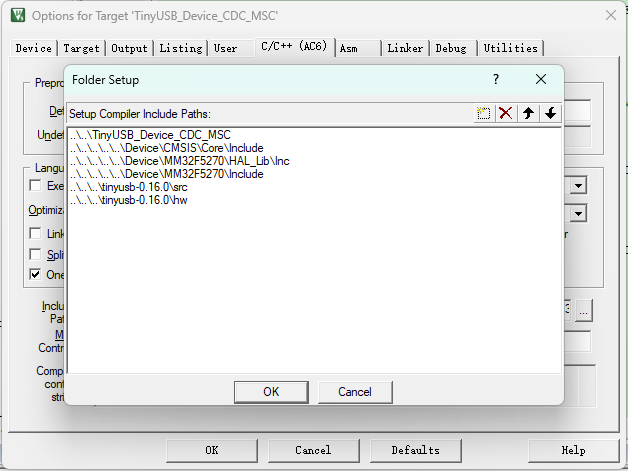628x471 pixels.
Task: Toggle the Spli... checkbox
Action: [x=35, y=254]
